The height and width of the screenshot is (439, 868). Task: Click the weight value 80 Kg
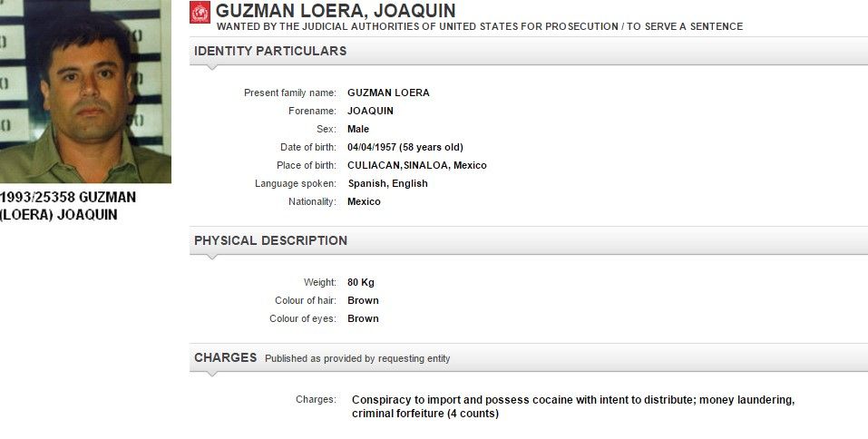pyautogui.click(x=361, y=282)
